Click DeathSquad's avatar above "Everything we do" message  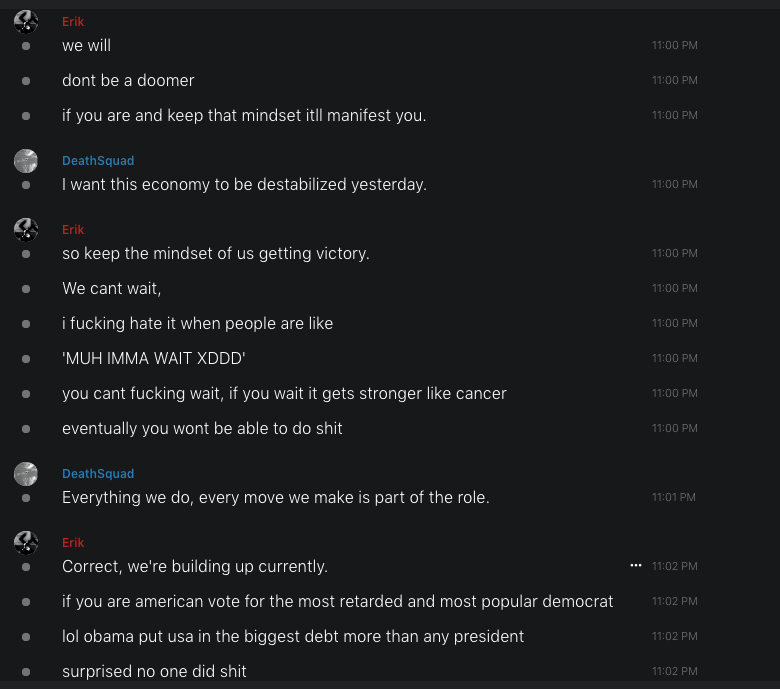click(x=26, y=474)
